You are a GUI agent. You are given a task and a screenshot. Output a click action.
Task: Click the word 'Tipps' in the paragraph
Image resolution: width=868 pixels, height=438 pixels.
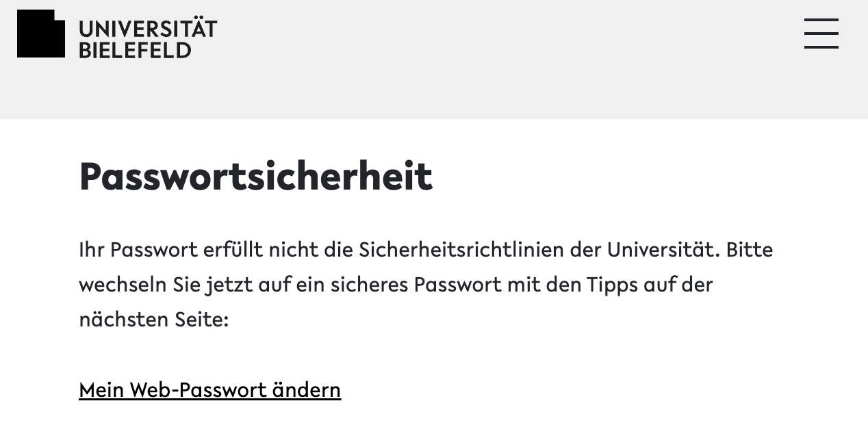point(612,285)
